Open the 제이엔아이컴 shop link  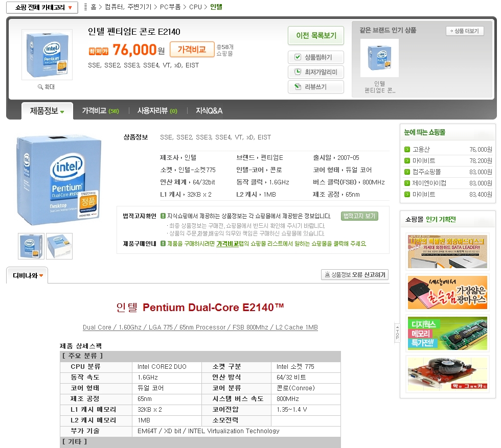429,183
